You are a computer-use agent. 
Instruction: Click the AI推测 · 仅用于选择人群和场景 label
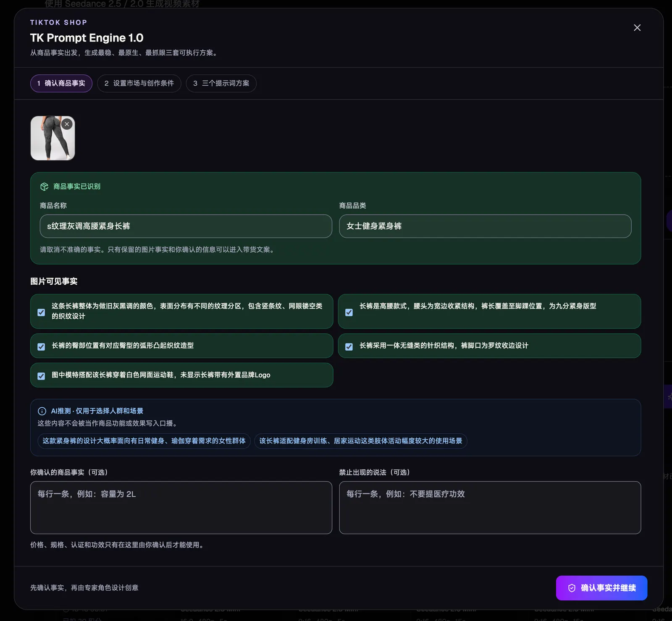tap(97, 411)
